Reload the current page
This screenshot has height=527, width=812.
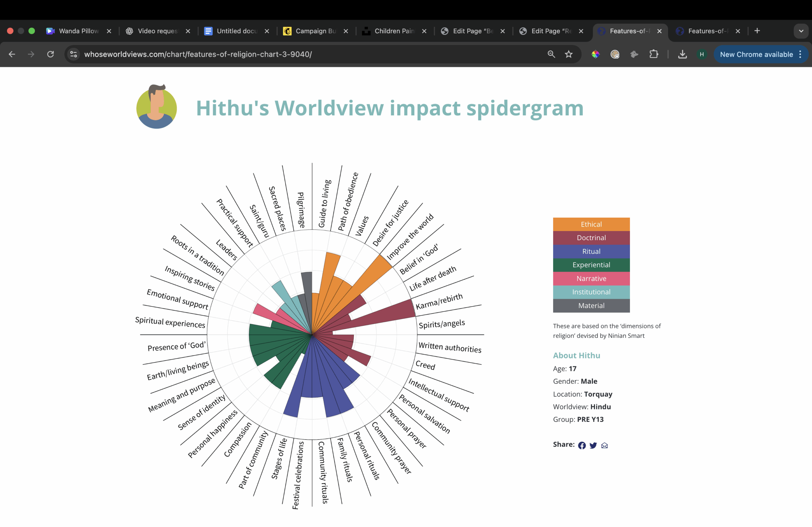[50, 54]
